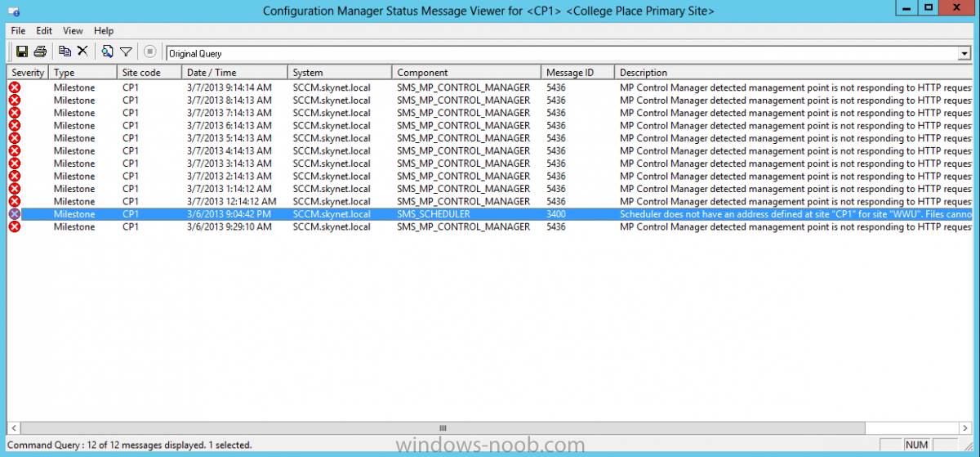Click the Stop query toolbar icon

coord(149,52)
